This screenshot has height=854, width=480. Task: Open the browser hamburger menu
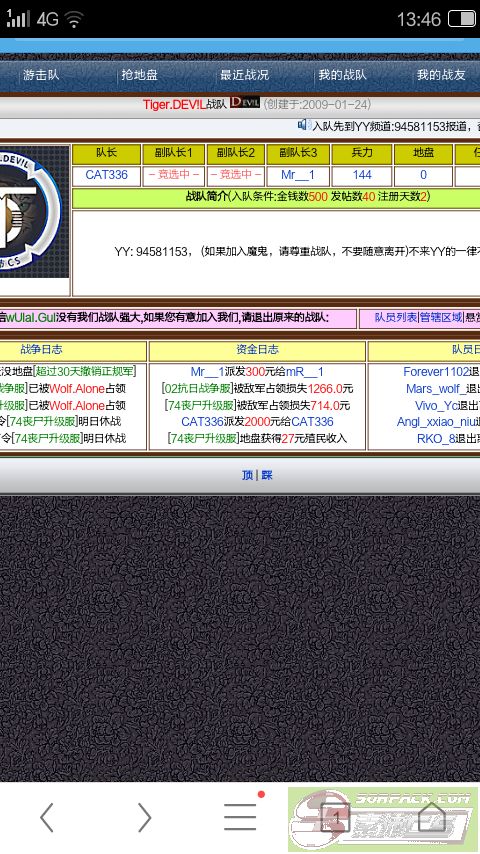[x=240, y=816]
